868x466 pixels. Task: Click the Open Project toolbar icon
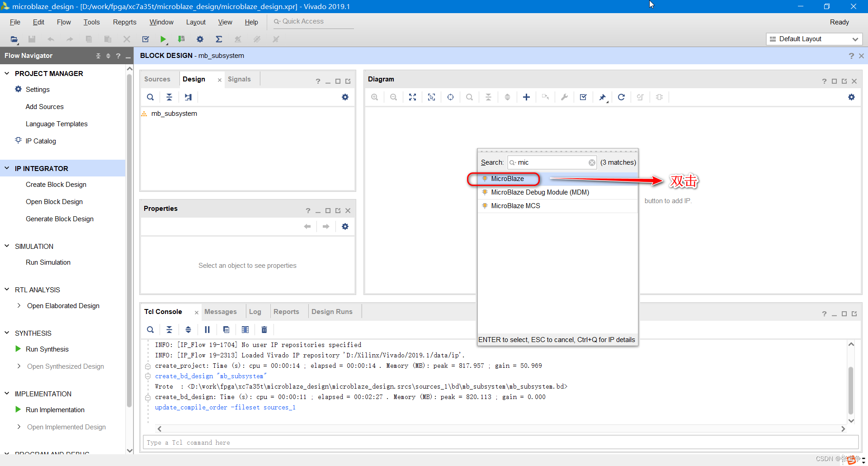(x=14, y=39)
